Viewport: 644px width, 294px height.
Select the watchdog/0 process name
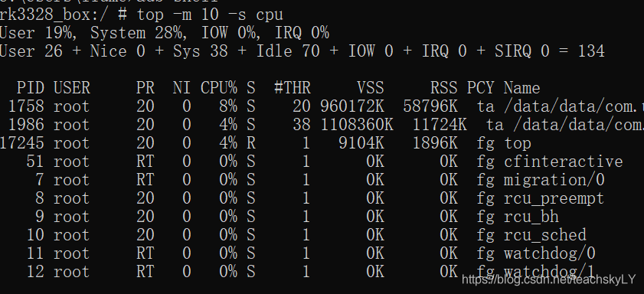(550, 253)
